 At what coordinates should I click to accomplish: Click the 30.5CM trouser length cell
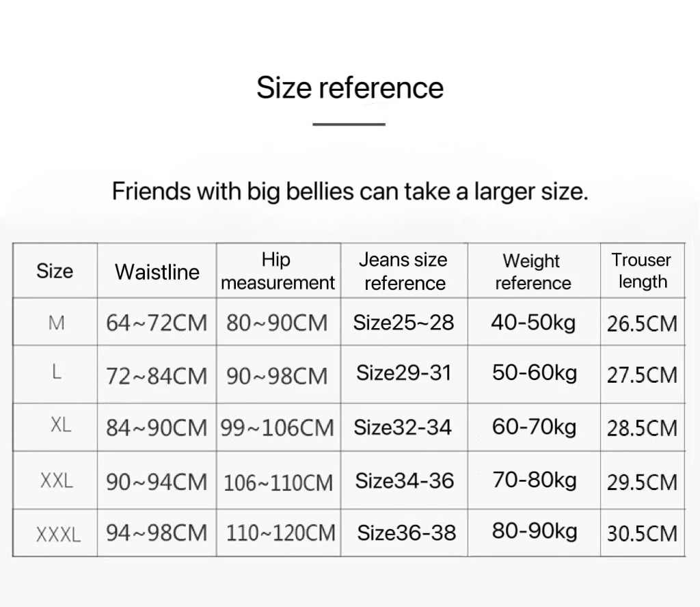click(x=642, y=533)
